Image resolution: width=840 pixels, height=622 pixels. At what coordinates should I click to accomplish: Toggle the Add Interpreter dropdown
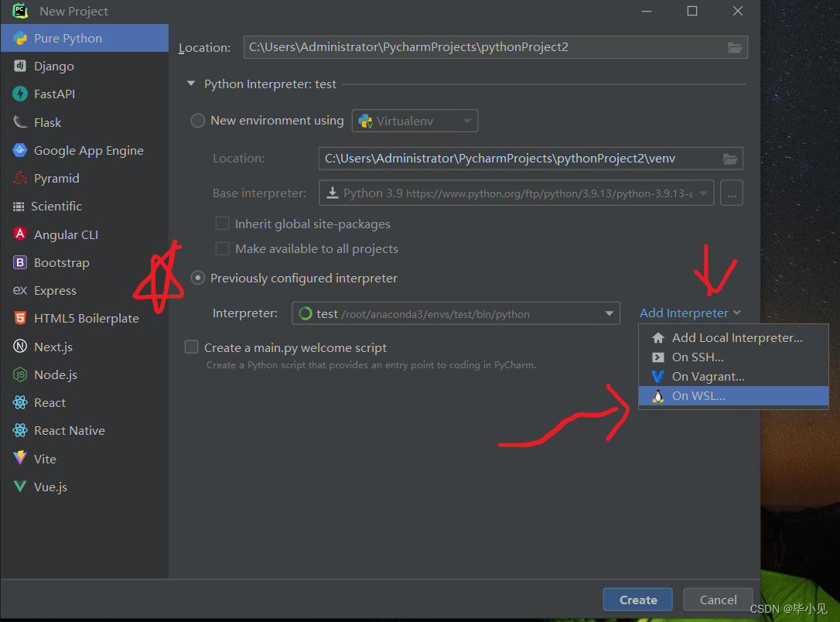pyautogui.click(x=690, y=313)
